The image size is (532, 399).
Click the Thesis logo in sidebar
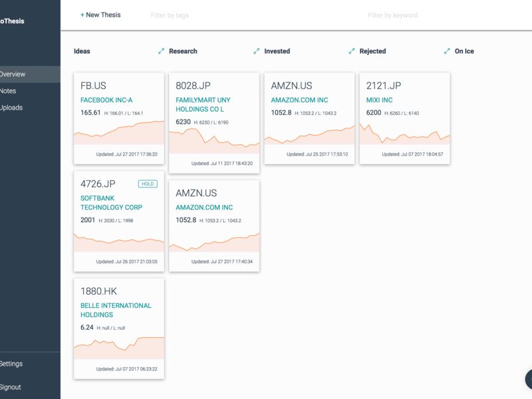[12, 21]
